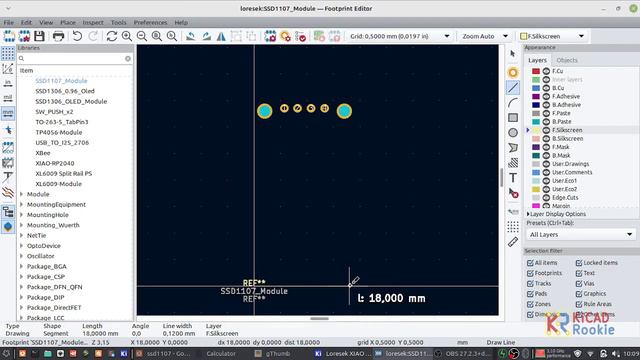Click the User.Eco2 layer color swatch
The image size is (640, 360).
pyautogui.click(x=536, y=189)
